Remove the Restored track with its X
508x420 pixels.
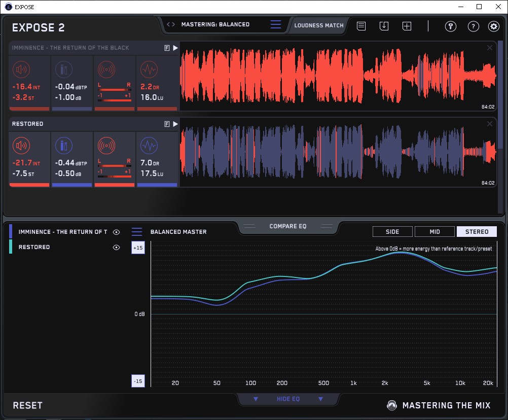(x=490, y=124)
